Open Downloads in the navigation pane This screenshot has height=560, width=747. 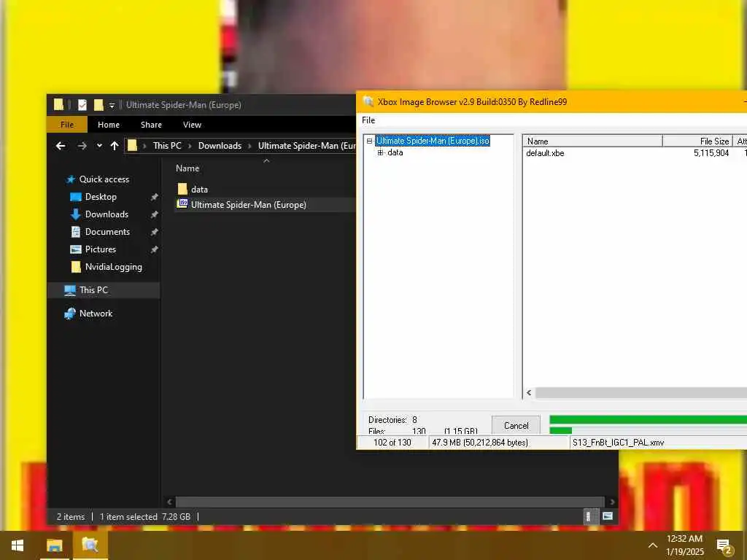pos(107,214)
